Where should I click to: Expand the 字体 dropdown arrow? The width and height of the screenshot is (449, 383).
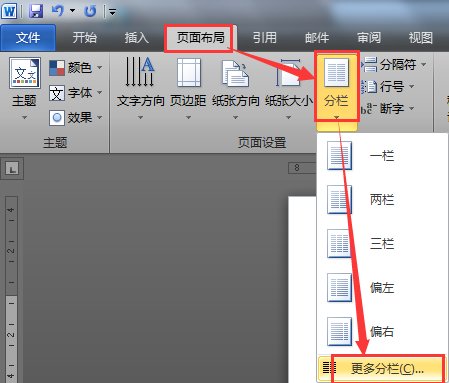(x=99, y=92)
